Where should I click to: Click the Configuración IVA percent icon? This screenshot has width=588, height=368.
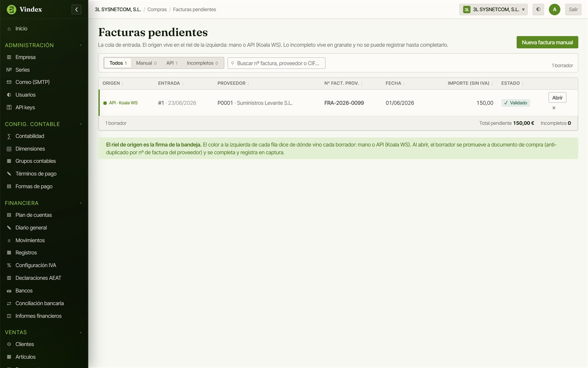pyautogui.click(x=9, y=265)
